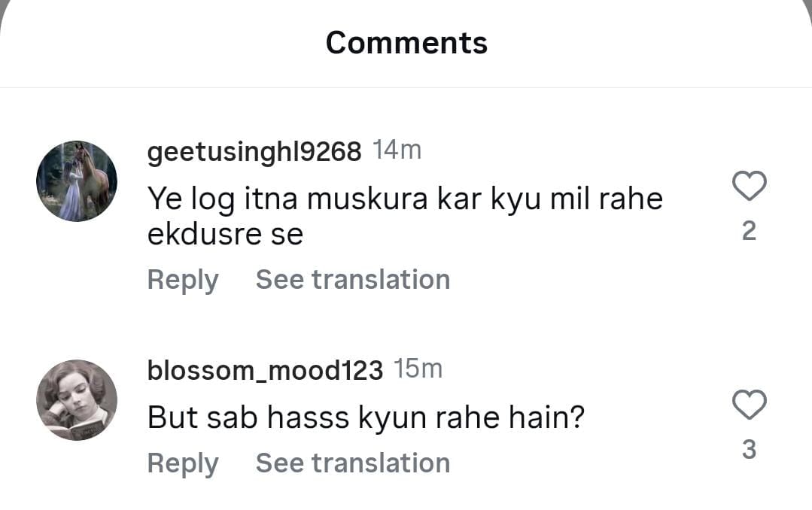
Task: Open blossom_mood123's profile picture
Action: point(77,399)
